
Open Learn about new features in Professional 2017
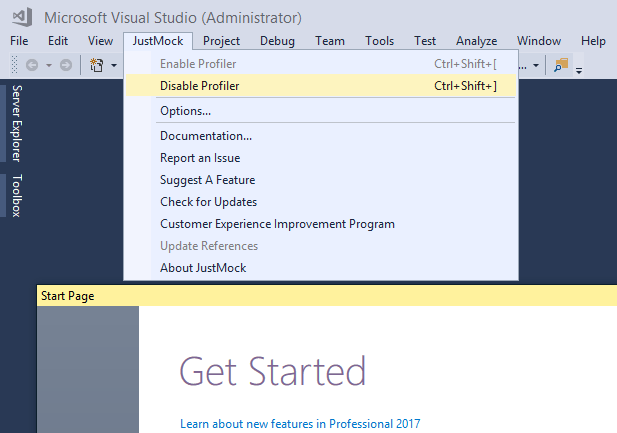tap(300, 424)
